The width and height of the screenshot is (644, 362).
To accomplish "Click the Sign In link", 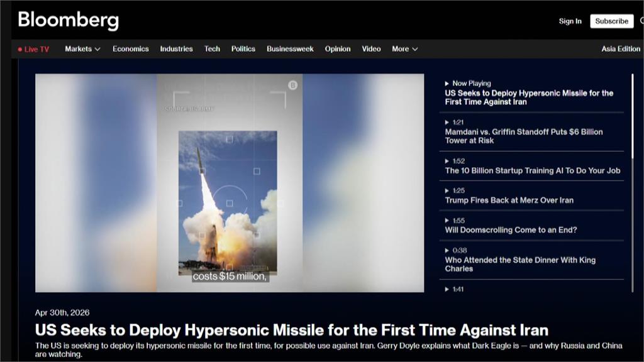I will point(570,21).
